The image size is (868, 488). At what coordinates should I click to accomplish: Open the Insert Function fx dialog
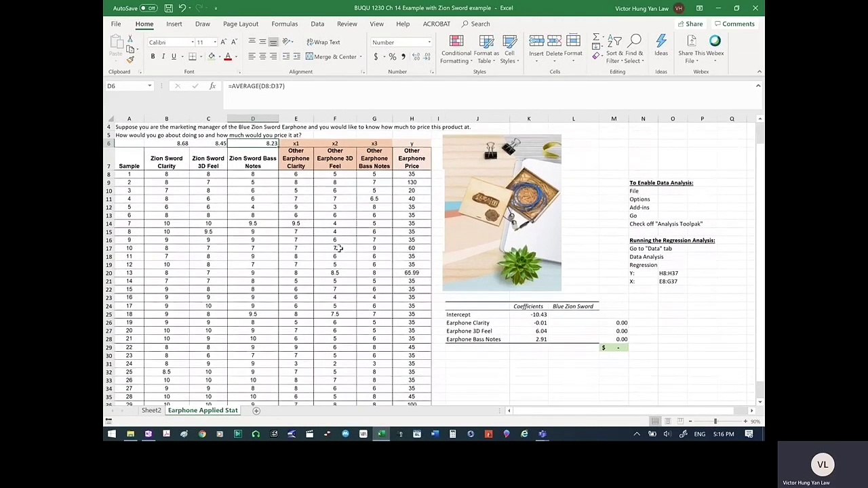tap(212, 86)
